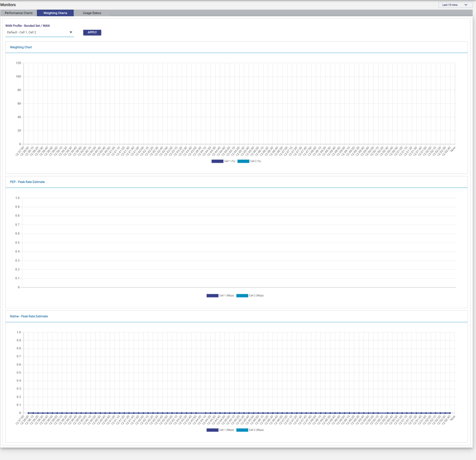The image size is (476, 460).
Task: Hide Cell 1 (Mbps) series in PEP chart
Action: (220, 295)
